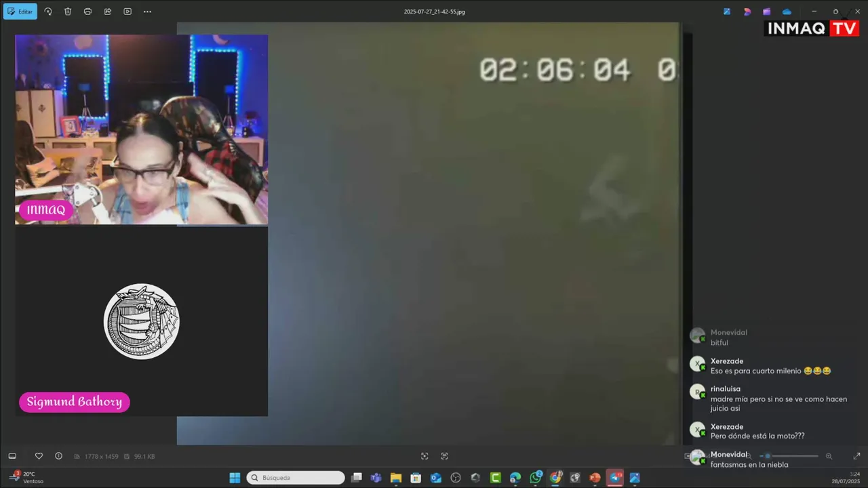Click the Sigmund Bathory name label
The width and height of the screenshot is (868, 488).
74,402
